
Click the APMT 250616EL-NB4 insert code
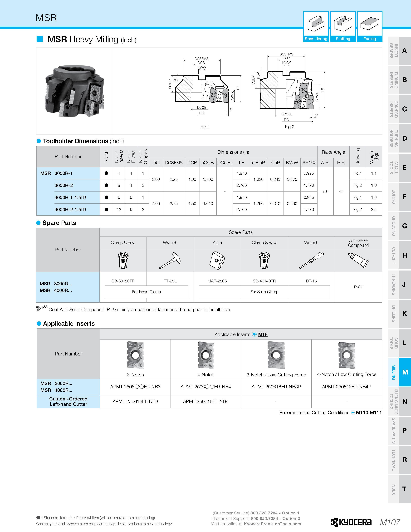click(206, 401)
